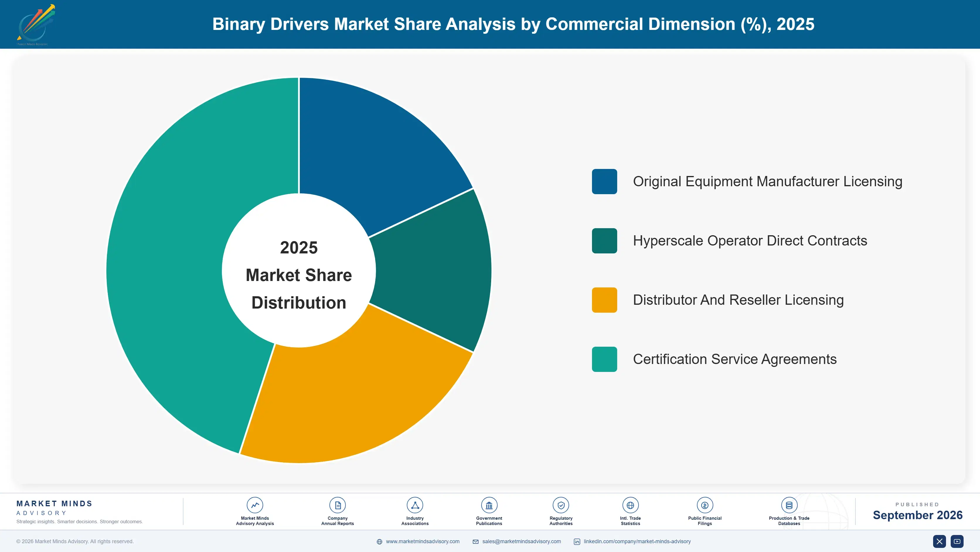Click the Production & Trade Databases icon

coord(789,505)
